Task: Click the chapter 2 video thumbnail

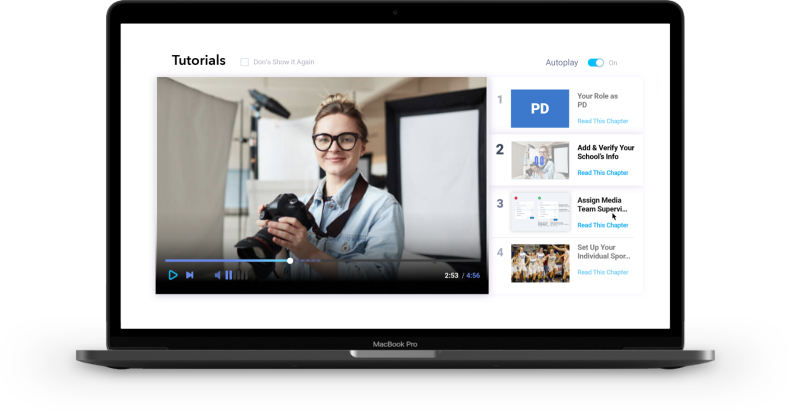Action: coord(540,160)
